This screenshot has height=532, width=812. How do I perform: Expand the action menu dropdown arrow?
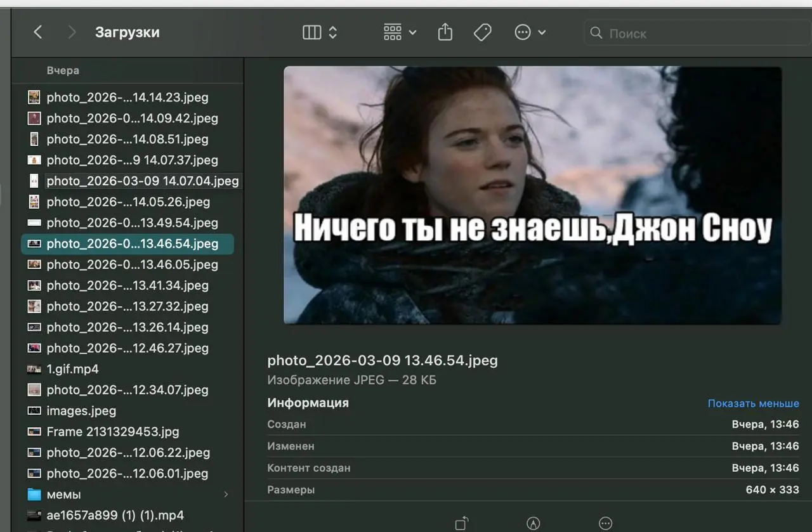[542, 32]
